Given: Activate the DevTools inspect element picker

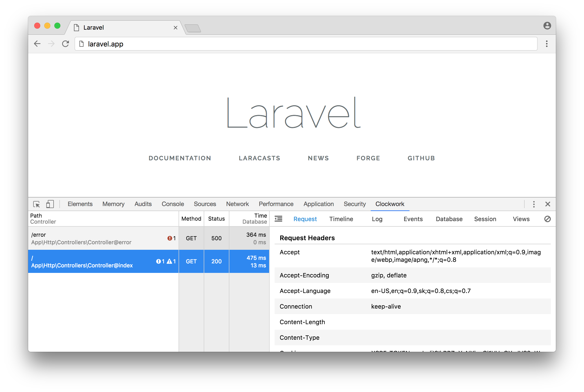Looking at the screenshot, I should coord(37,204).
